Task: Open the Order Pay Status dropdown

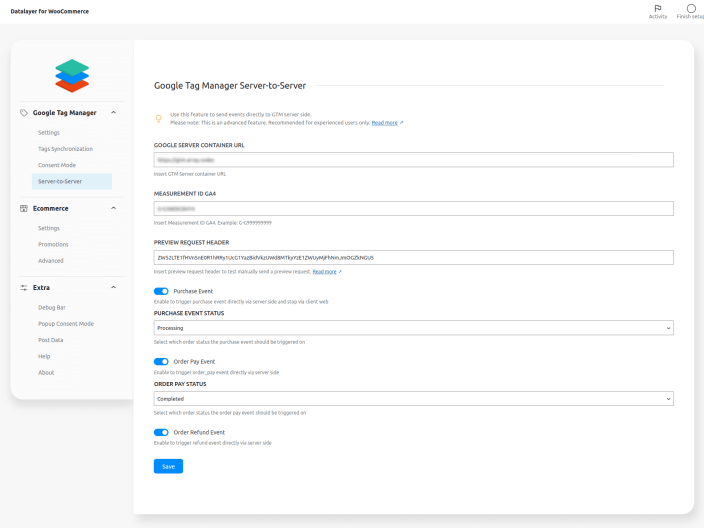Action: tap(413, 398)
